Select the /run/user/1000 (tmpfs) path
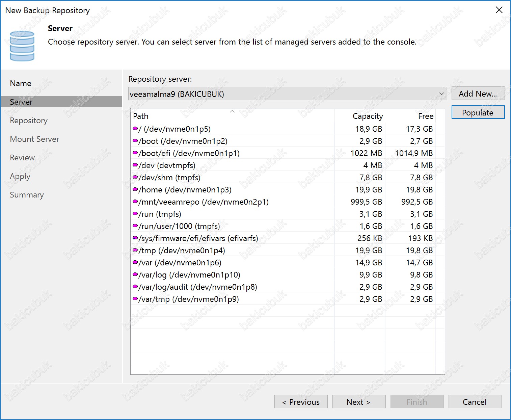511x420 pixels. tap(179, 226)
